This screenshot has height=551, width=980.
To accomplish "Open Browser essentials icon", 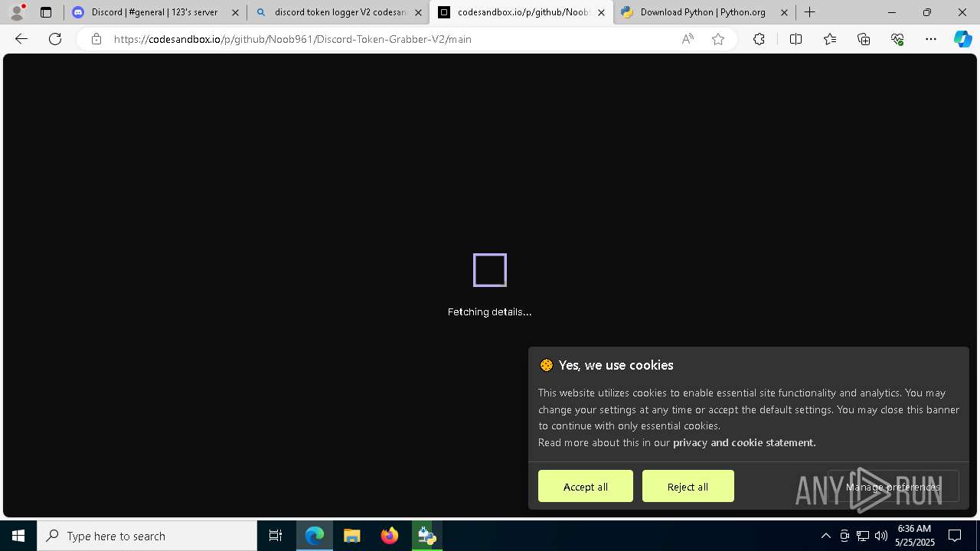I will tap(897, 39).
